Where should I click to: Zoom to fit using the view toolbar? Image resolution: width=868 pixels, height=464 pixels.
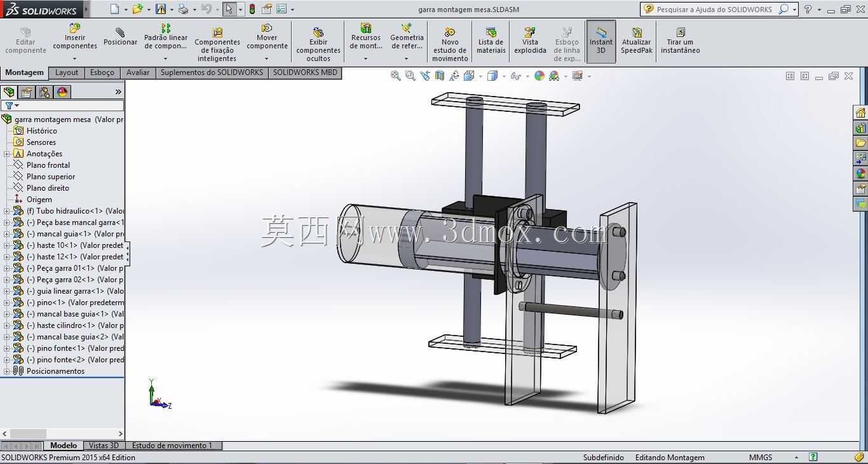click(395, 76)
